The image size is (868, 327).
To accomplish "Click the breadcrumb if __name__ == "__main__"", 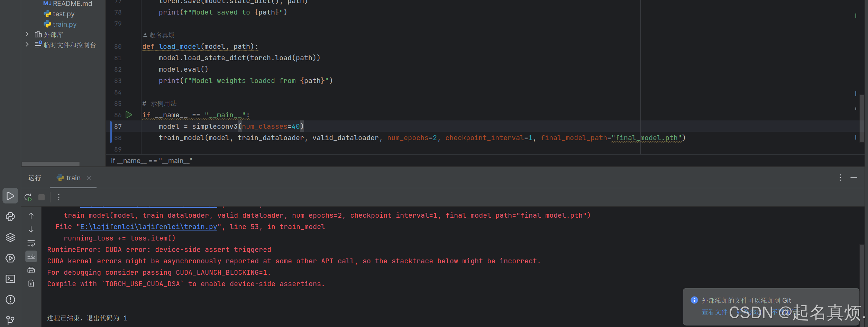I will tap(152, 161).
